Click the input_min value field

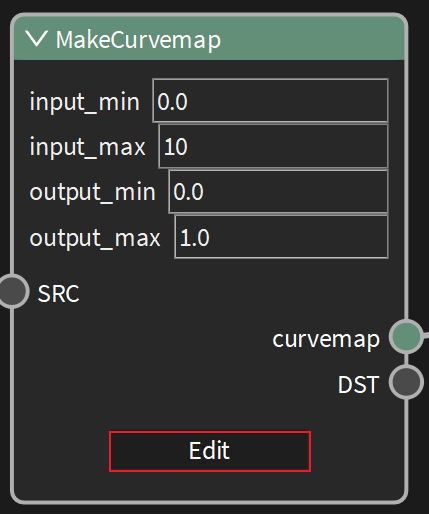[270, 101]
